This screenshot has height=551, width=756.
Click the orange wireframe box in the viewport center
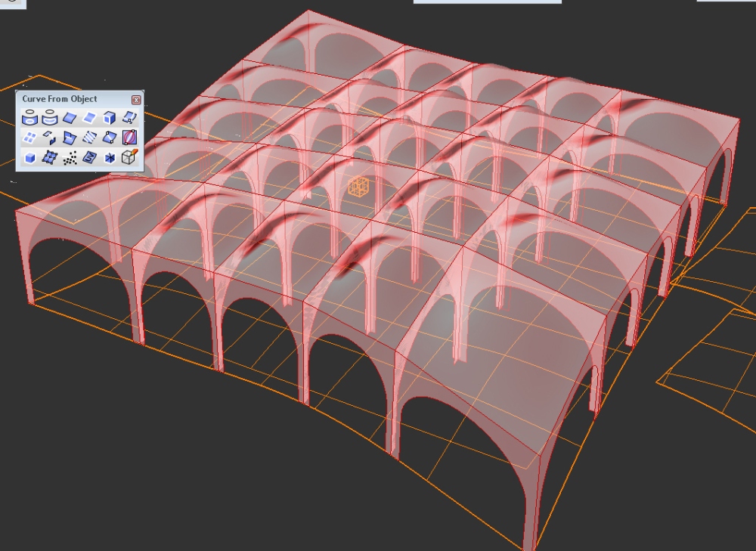[358, 187]
